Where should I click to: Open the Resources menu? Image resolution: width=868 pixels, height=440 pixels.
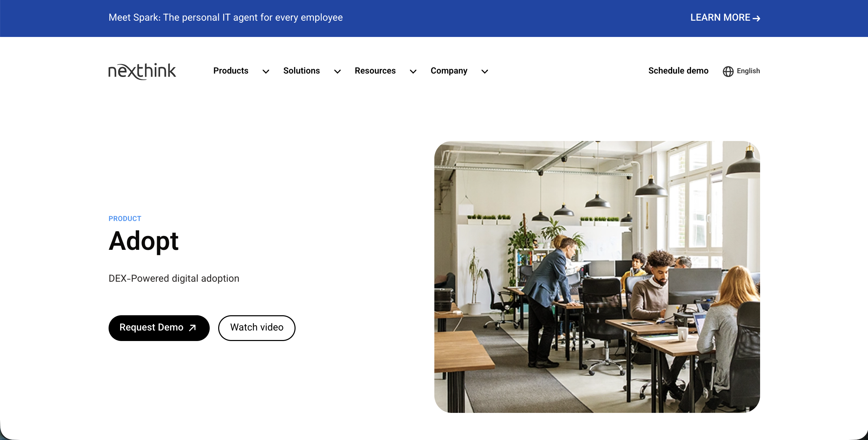[x=375, y=71]
